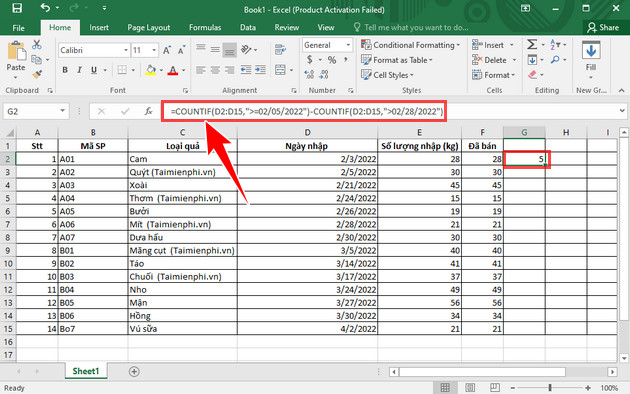Viewport: 630px width, 394px height.
Task: Click the zoom slider handle
Action: pos(550,388)
